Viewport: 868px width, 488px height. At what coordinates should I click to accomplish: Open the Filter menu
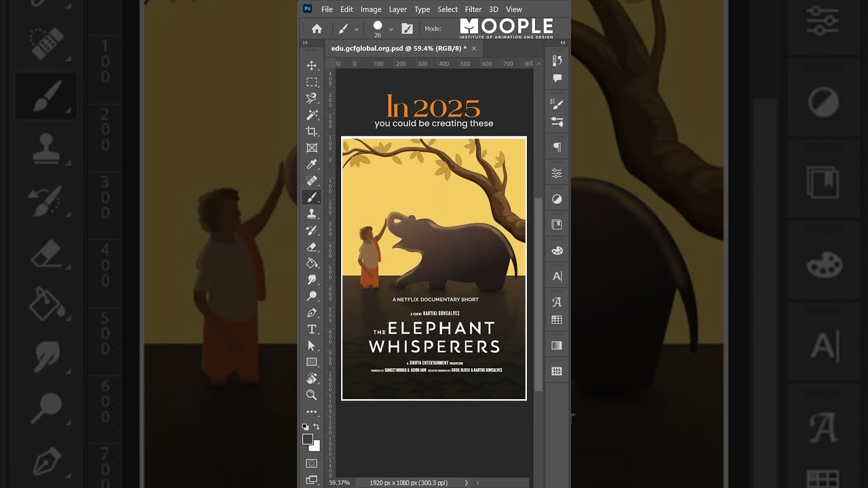point(473,9)
